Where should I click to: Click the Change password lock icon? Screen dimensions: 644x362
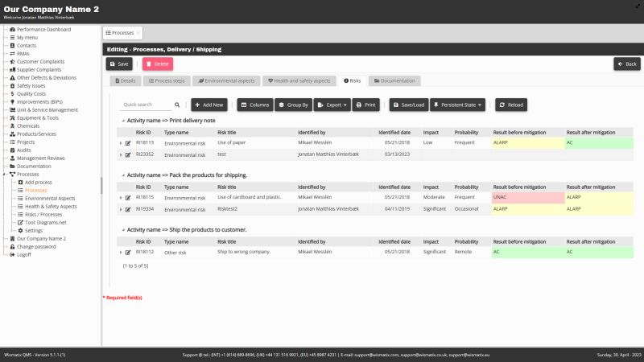(x=12, y=247)
